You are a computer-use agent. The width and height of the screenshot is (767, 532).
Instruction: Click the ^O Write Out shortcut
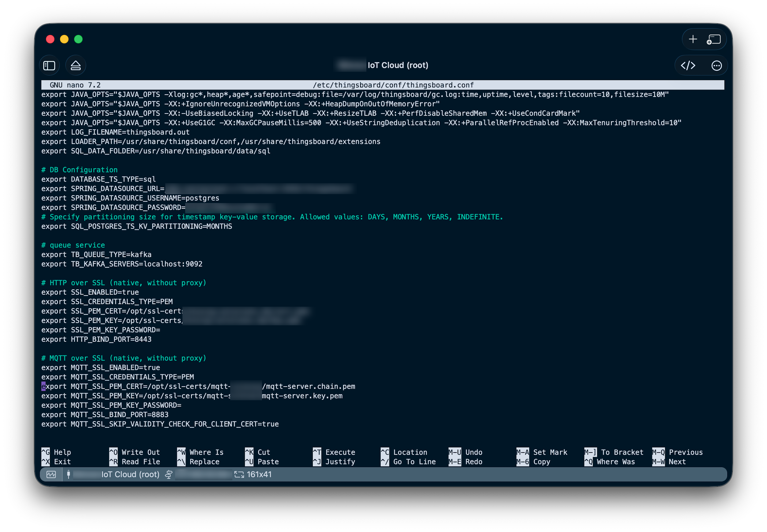pos(134,452)
